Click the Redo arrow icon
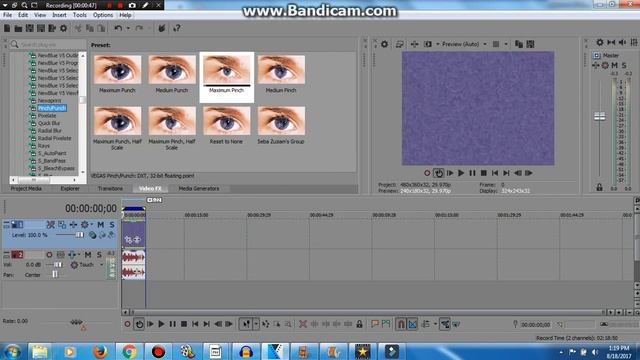This screenshot has width=640, height=360. coord(139,28)
